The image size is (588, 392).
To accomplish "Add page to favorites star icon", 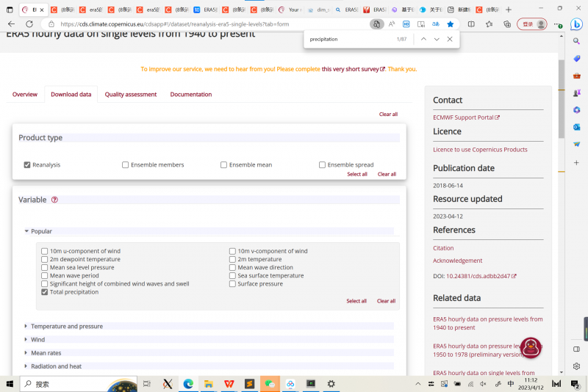I will pyautogui.click(x=451, y=23).
